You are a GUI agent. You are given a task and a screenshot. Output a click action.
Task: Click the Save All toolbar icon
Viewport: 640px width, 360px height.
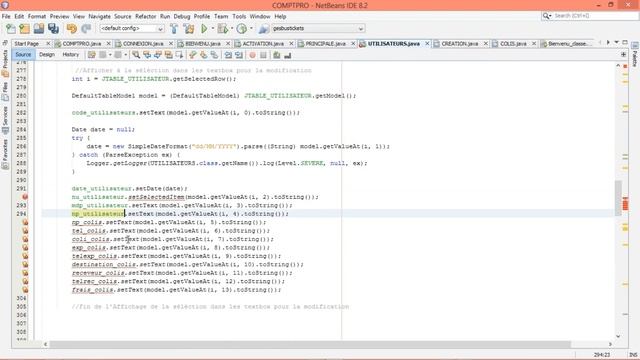pos(53,29)
